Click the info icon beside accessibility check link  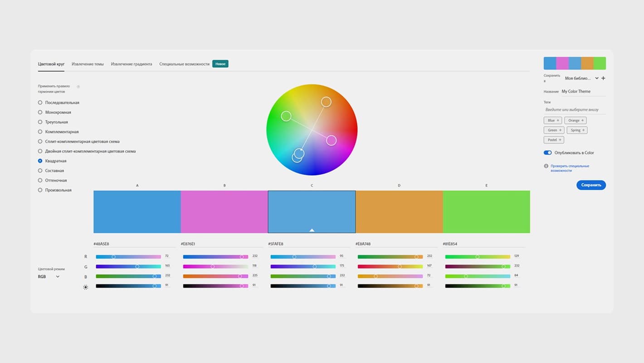point(546,166)
